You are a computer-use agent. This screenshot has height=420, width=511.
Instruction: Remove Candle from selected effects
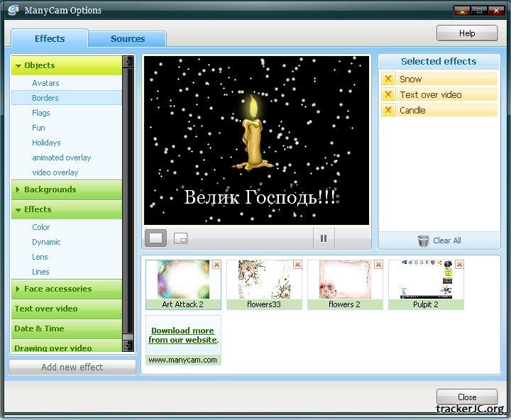(388, 110)
